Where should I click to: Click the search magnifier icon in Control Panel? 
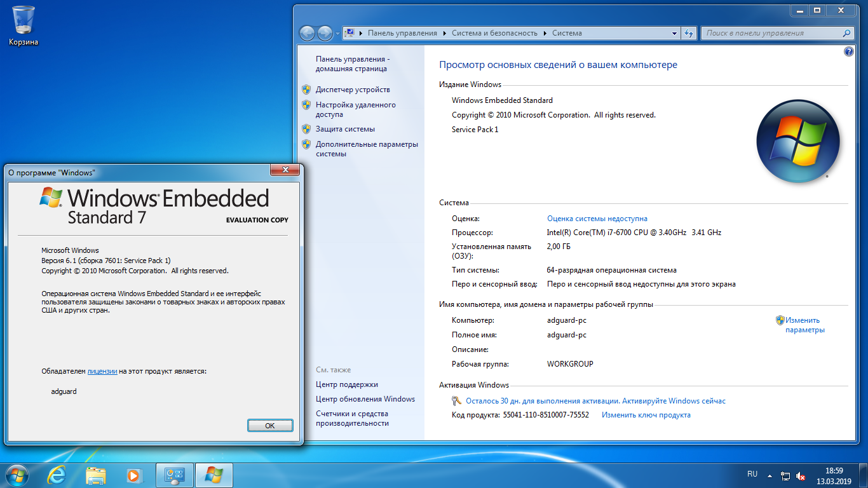846,33
